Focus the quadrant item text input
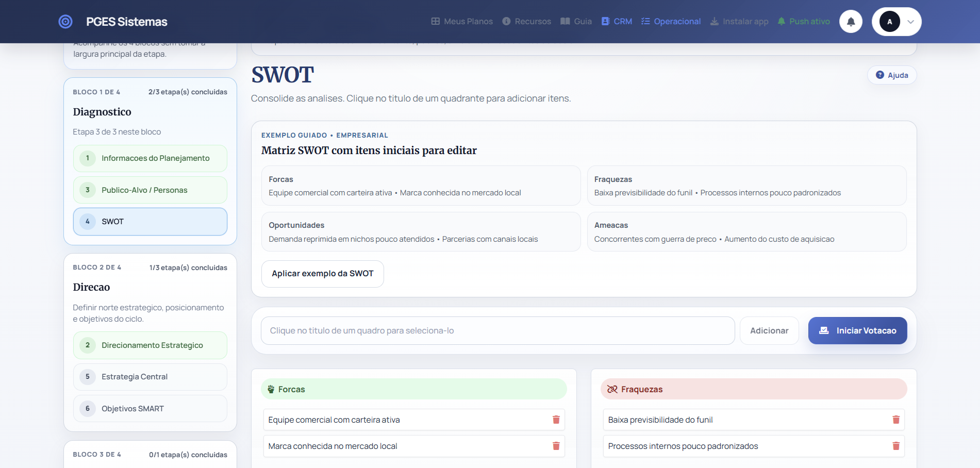Viewport: 980px width, 468px height. click(x=497, y=331)
